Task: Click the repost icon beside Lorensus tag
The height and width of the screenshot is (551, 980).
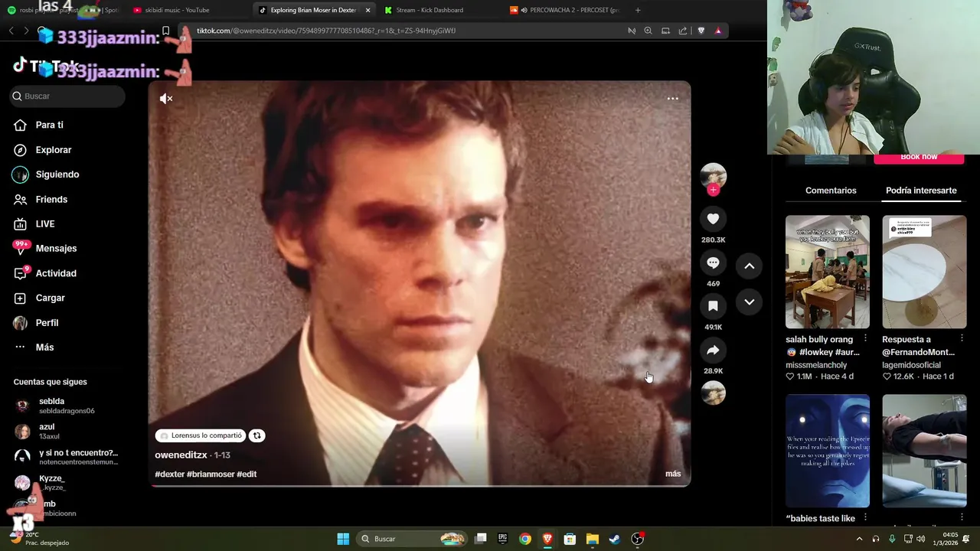Action: pos(256,435)
